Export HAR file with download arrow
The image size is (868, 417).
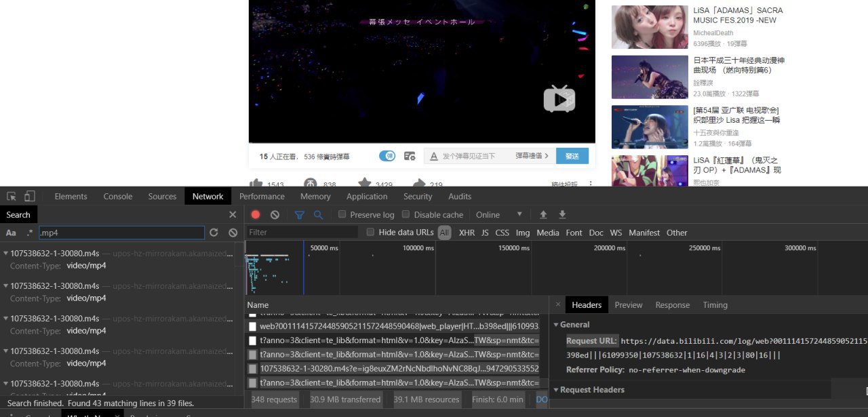(562, 215)
